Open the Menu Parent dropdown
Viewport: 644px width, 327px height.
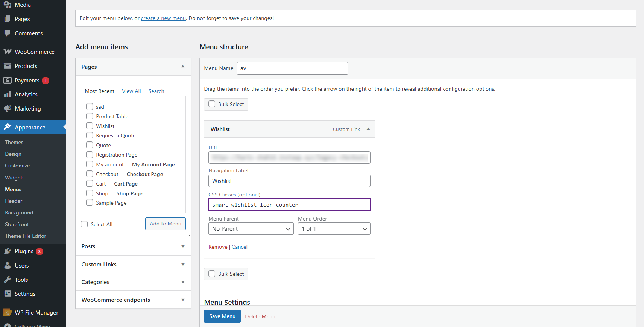(x=251, y=229)
